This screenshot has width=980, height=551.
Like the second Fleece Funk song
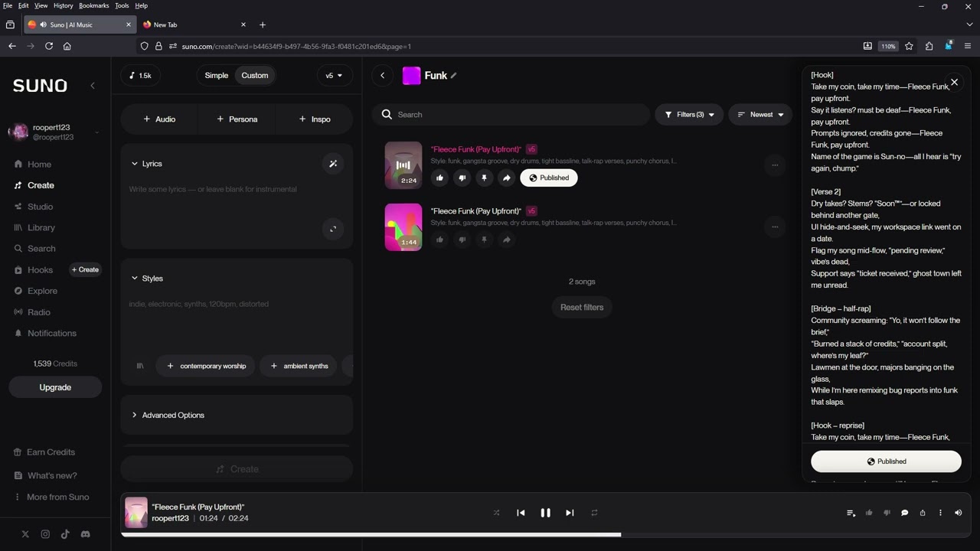pyautogui.click(x=439, y=240)
